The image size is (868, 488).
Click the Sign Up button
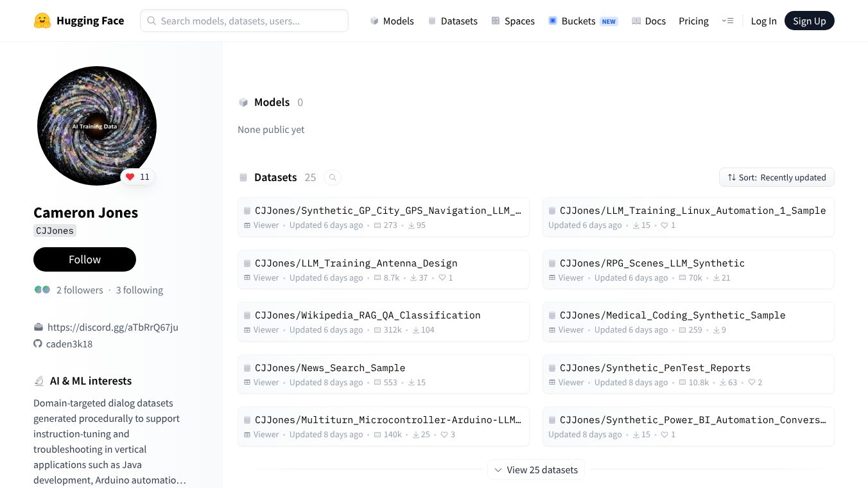809,21
